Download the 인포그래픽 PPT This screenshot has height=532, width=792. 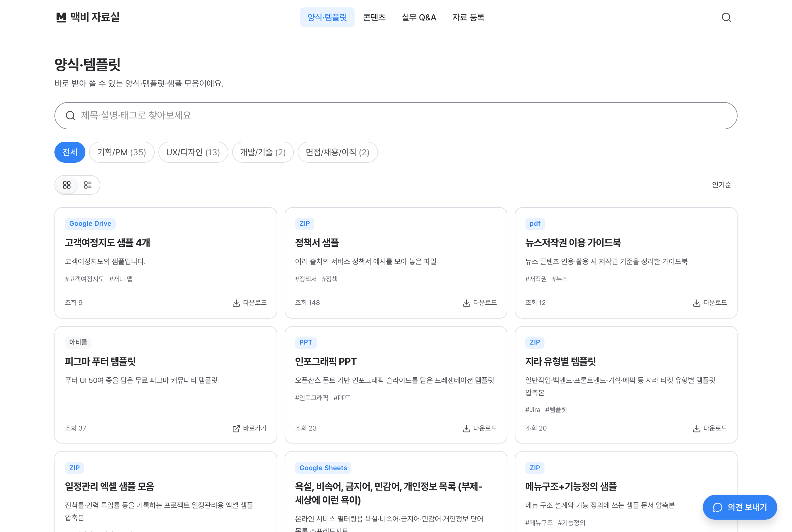pos(480,428)
